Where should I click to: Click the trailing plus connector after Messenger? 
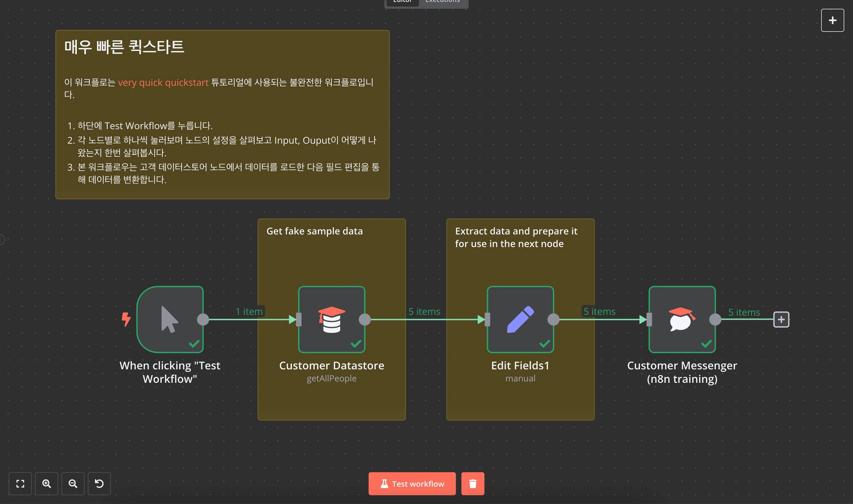click(x=781, y=319)
